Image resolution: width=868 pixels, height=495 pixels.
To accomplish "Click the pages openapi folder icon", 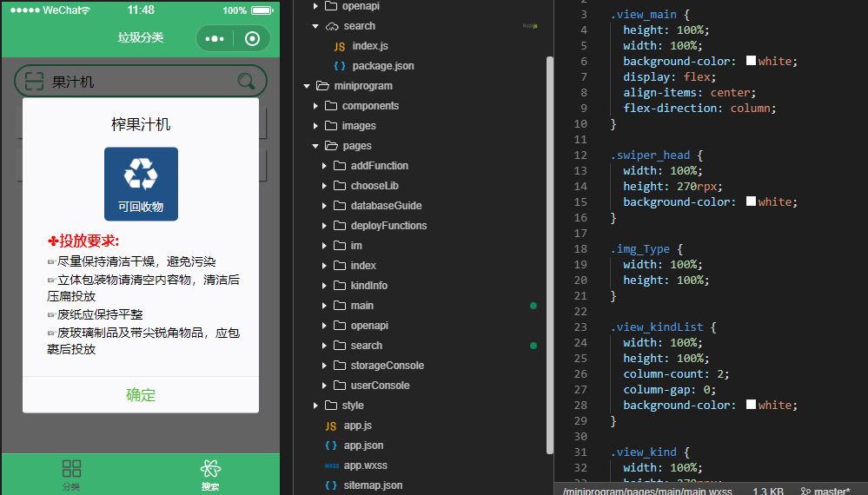I will 340,325.
